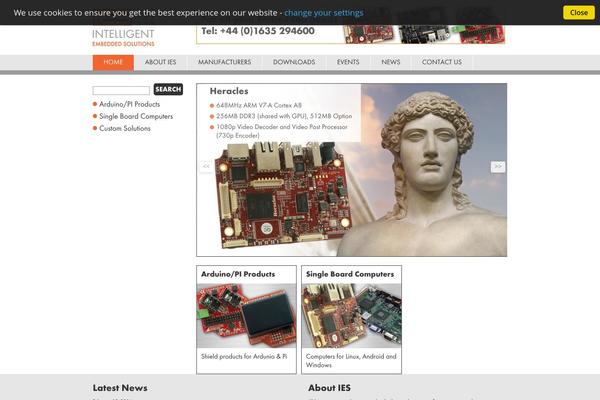The image size is (600, 400).
Task: Open the Downloads menu item
Action: coord(294,62)
